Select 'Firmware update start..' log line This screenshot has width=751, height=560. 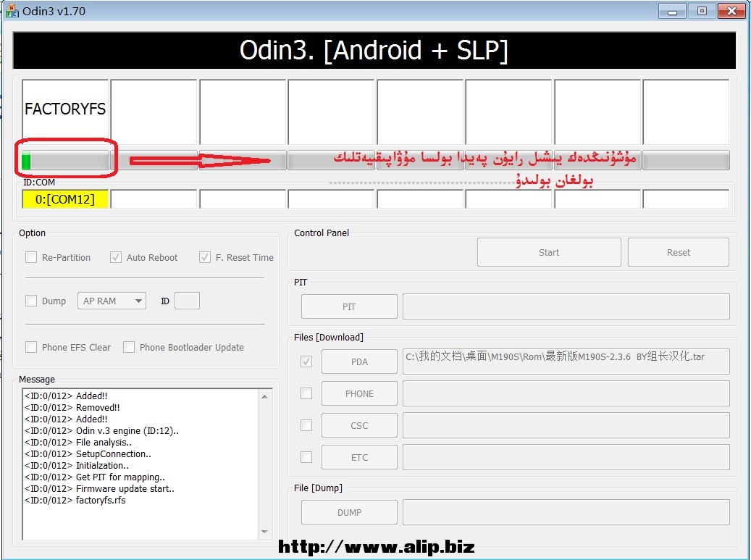pos(100,488)
